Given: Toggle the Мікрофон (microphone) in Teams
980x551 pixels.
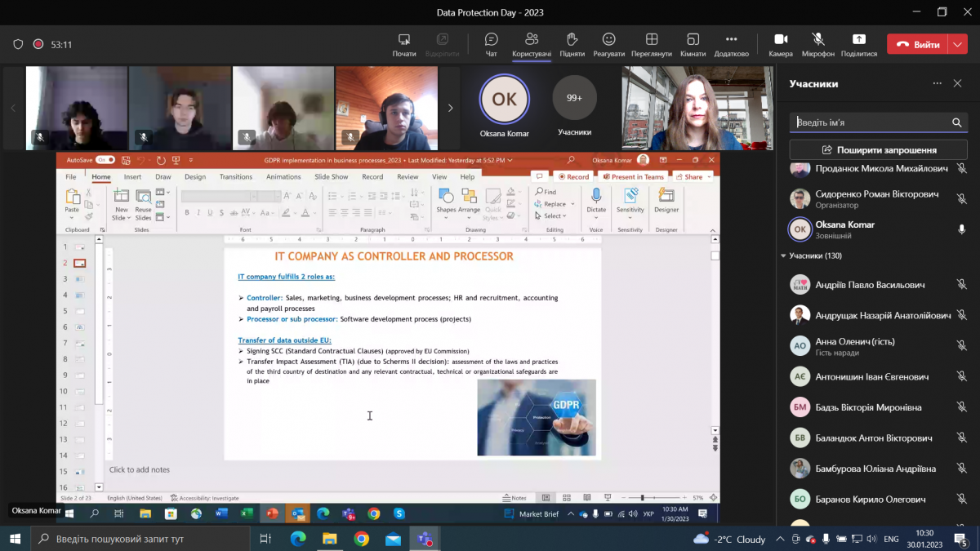Looking at the screenshot, I should click(817, 44).
